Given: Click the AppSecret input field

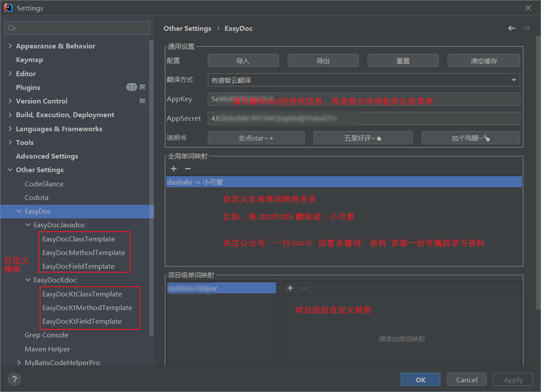Looking at the screenshot, I should (x=364, y=118).
